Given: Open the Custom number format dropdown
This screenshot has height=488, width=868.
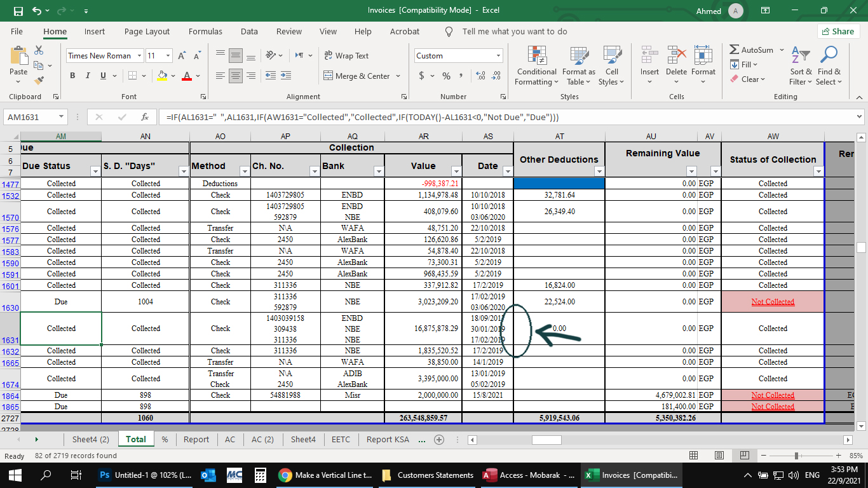Looking at the screenshot, I should click(x=498, y=56).
